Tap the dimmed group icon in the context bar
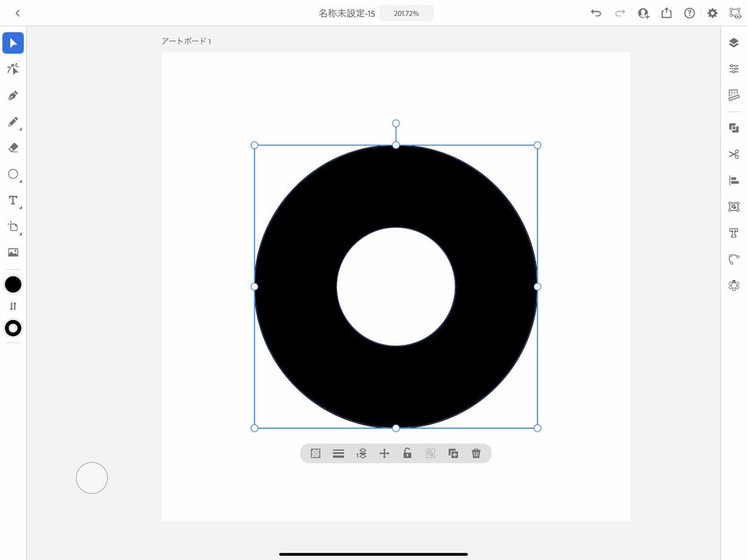Screen dimensions: 747x560 (x=430, y=454)
